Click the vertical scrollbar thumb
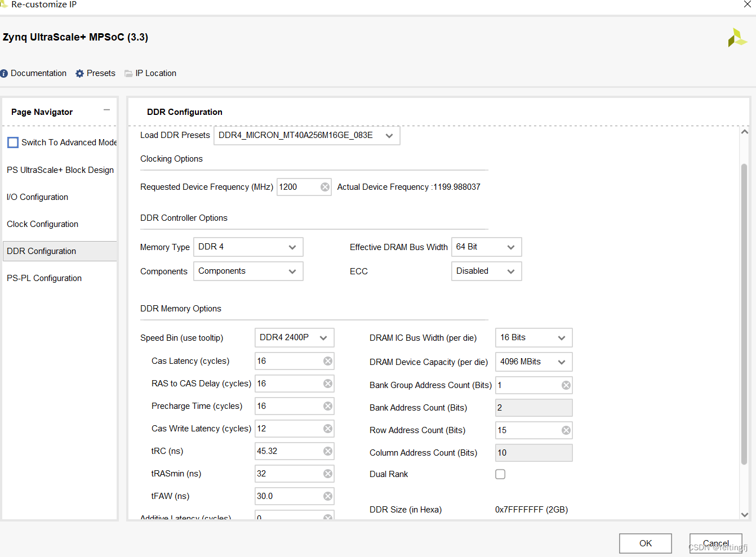 [744, 314]
